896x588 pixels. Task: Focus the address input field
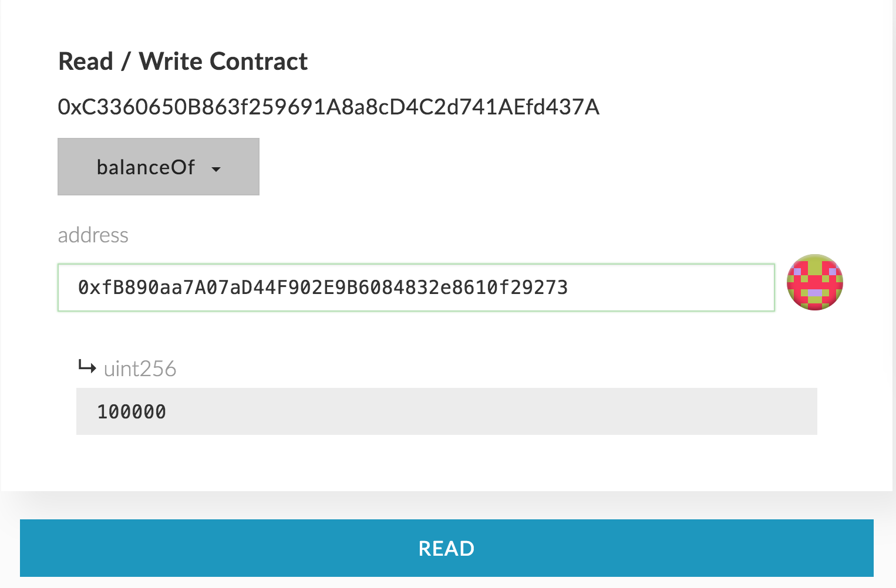416,288
